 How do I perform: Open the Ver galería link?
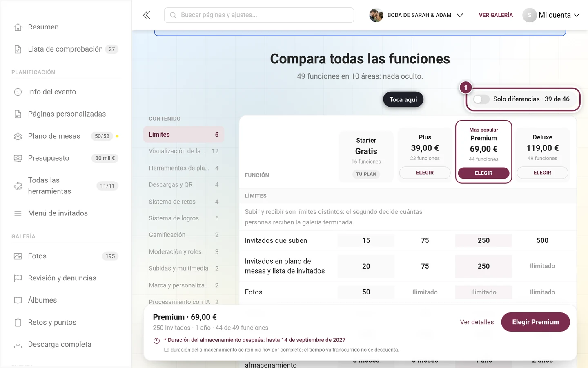(x=496, y=15)
